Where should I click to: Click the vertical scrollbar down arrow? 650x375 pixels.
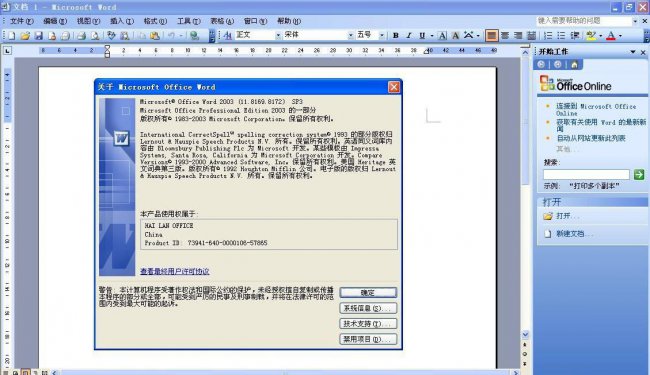coord(525,334)
